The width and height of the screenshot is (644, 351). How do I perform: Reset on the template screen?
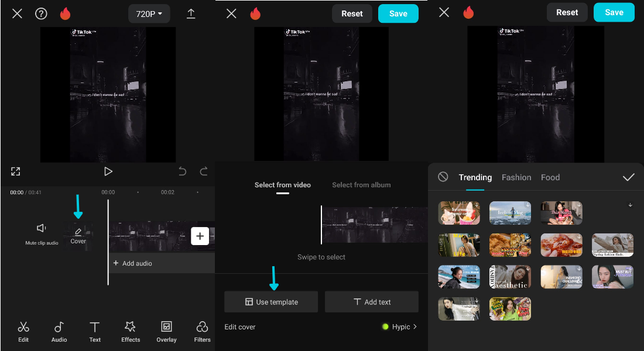(x=567, y=12)
